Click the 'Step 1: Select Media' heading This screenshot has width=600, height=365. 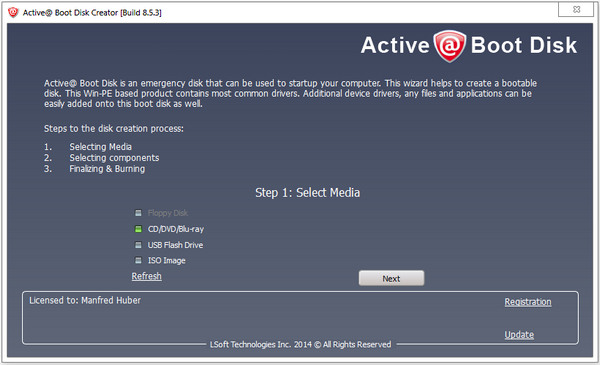tap(307, 192)
